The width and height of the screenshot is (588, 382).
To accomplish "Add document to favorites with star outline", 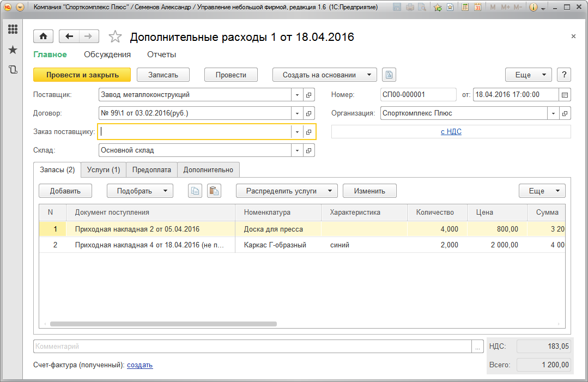I will pos(115,37).
